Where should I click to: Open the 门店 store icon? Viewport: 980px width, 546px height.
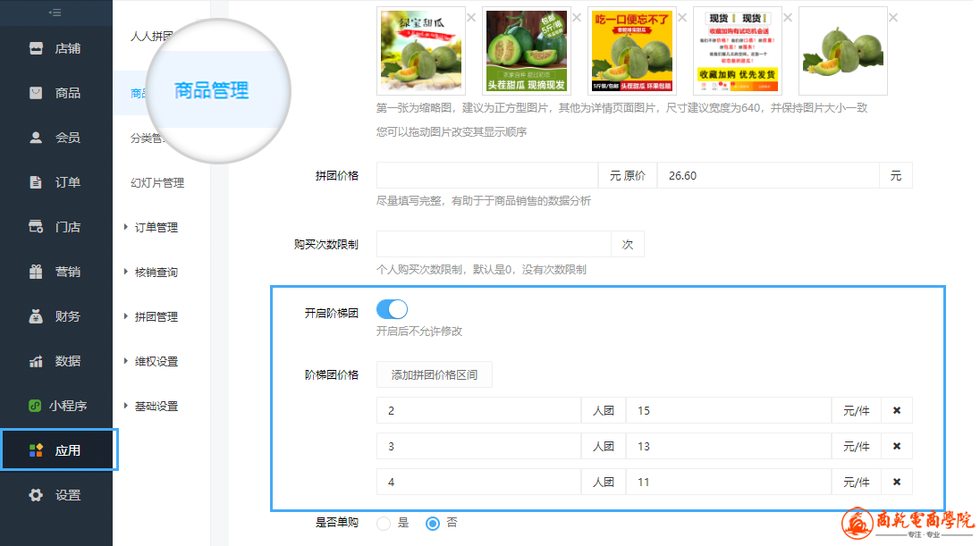coord(37,227)
